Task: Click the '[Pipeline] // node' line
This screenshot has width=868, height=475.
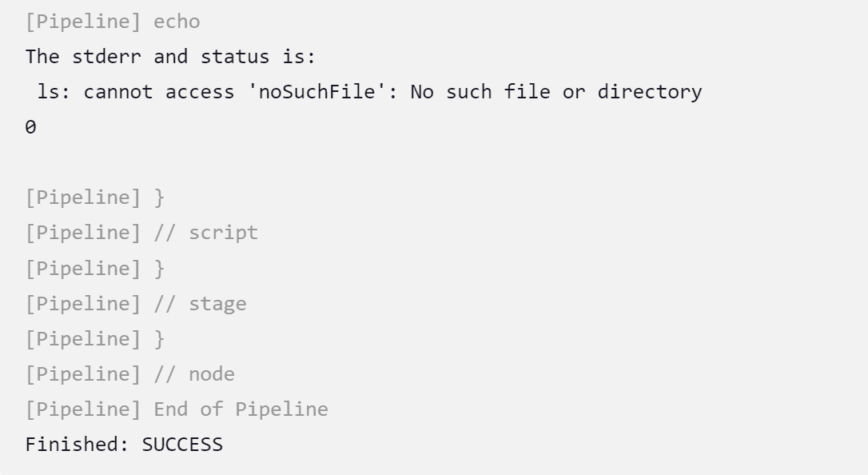Action: 130,374
